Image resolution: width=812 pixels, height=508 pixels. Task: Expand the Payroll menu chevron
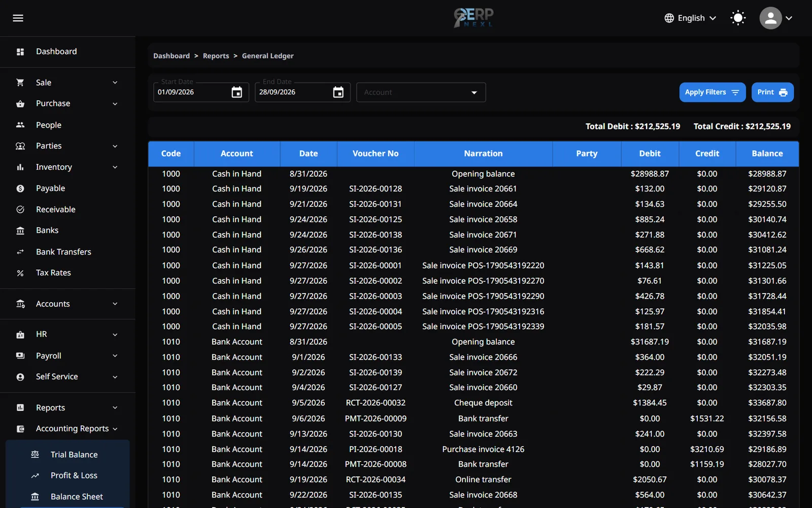(115, 356)
